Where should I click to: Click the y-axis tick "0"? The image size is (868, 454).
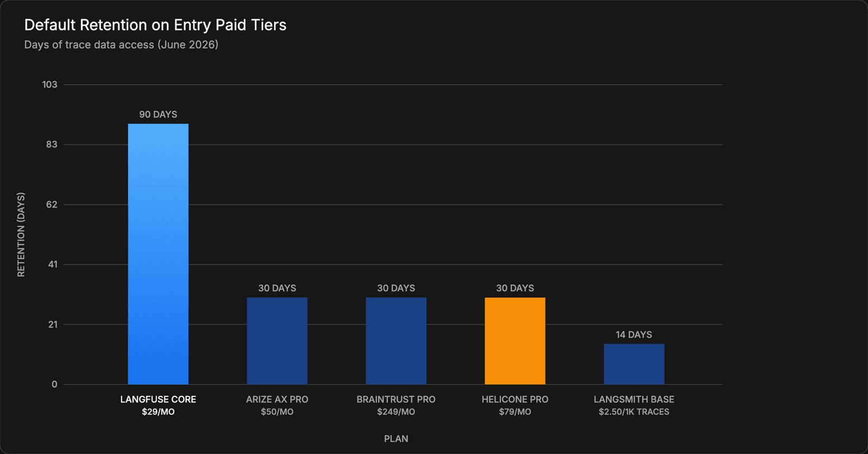click(54, 384)
